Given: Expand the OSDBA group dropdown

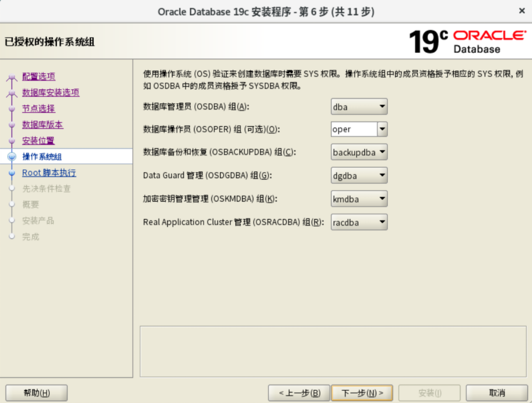Looking at the screenshot, I should pos(359,107).
